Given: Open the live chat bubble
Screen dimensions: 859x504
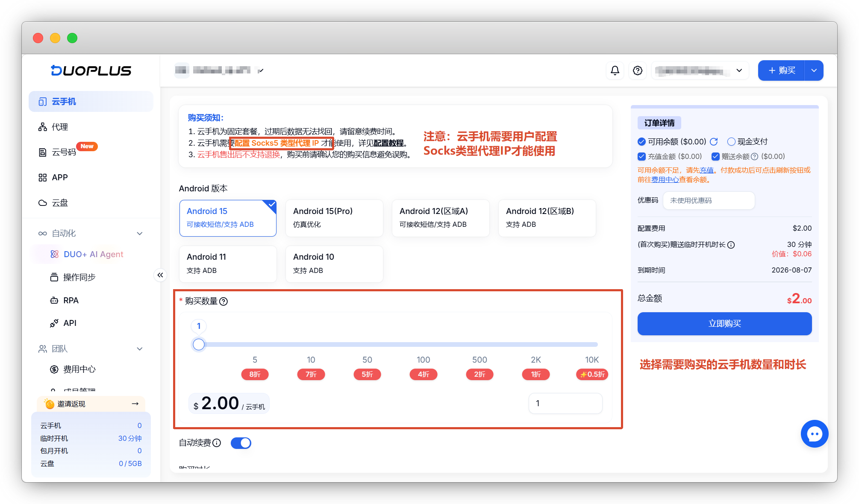Looking at the screenshot, I should (x=815, y=434).
